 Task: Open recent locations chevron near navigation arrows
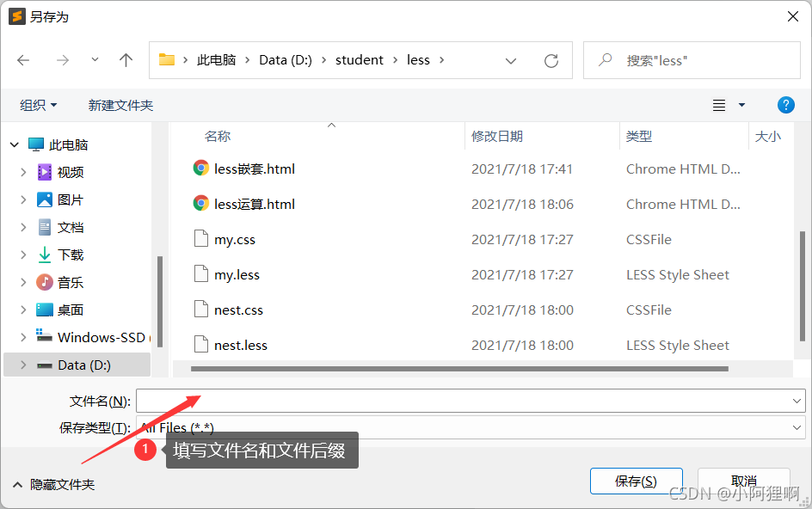[x=95, y=60]
